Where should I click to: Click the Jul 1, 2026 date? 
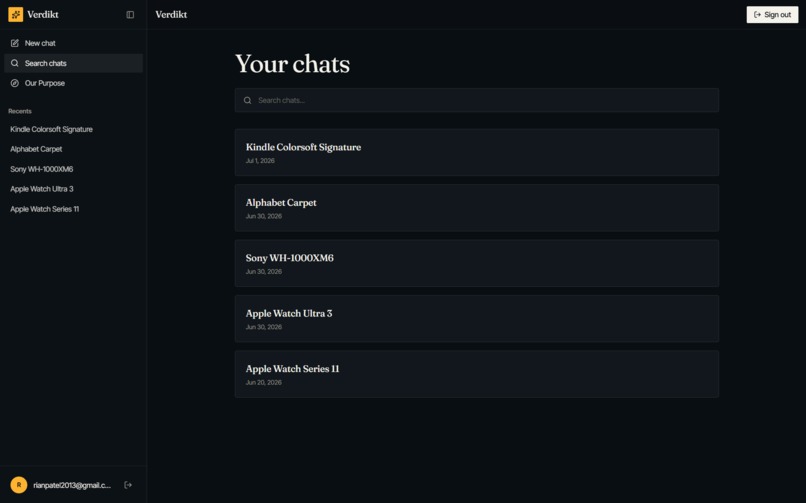click(260, 161)
